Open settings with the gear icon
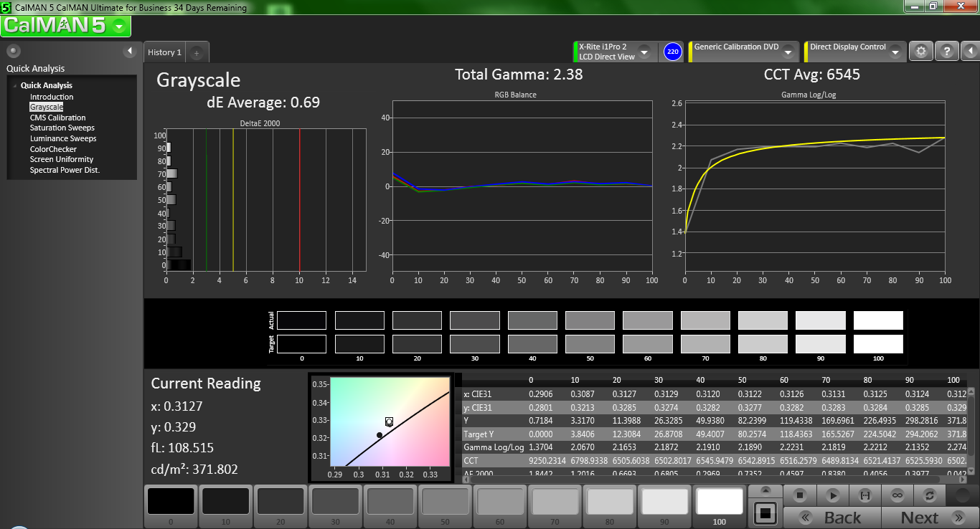This screenshot has height=529, width=980. click(921, 52)
